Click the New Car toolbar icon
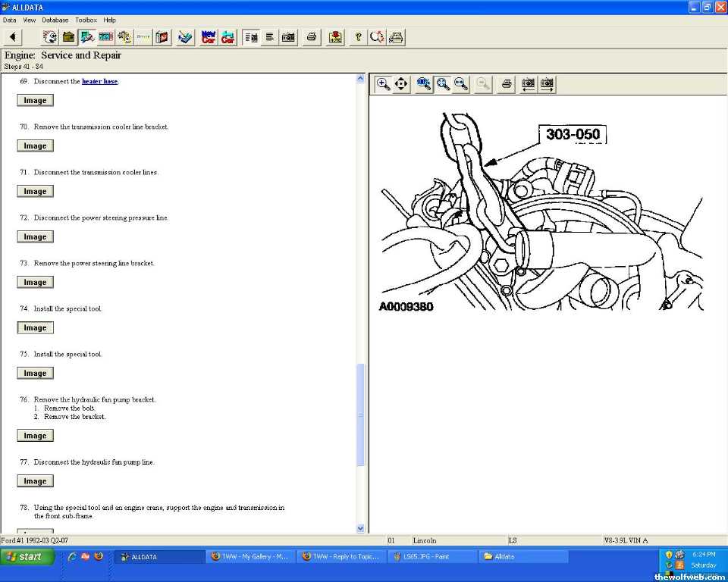This screenshot has width=728, height=582. click(208, 36)
